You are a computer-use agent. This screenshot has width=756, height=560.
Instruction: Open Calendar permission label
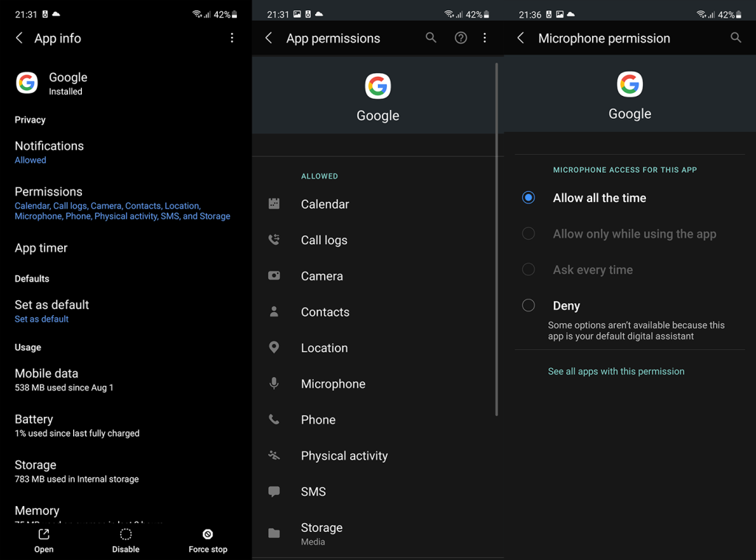325,204
